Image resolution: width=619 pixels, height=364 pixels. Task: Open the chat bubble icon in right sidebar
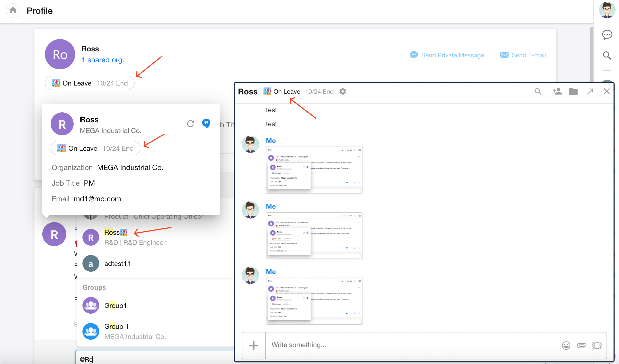point(607,35)
